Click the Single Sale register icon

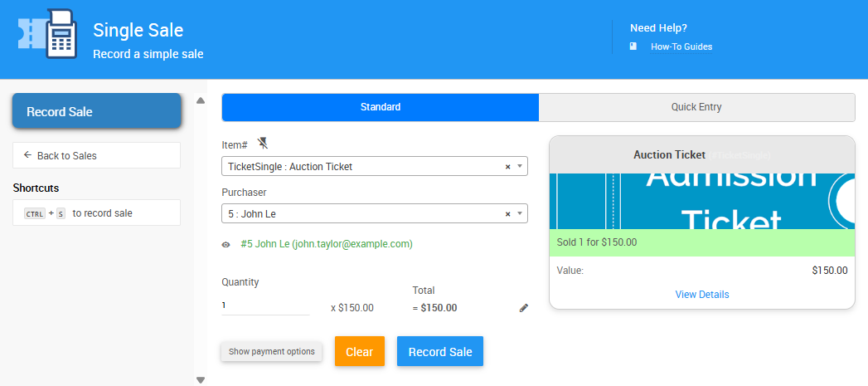point(48,35)
